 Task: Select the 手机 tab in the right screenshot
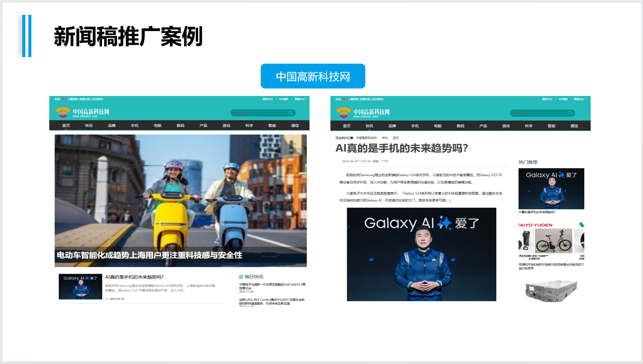(415, 126)
